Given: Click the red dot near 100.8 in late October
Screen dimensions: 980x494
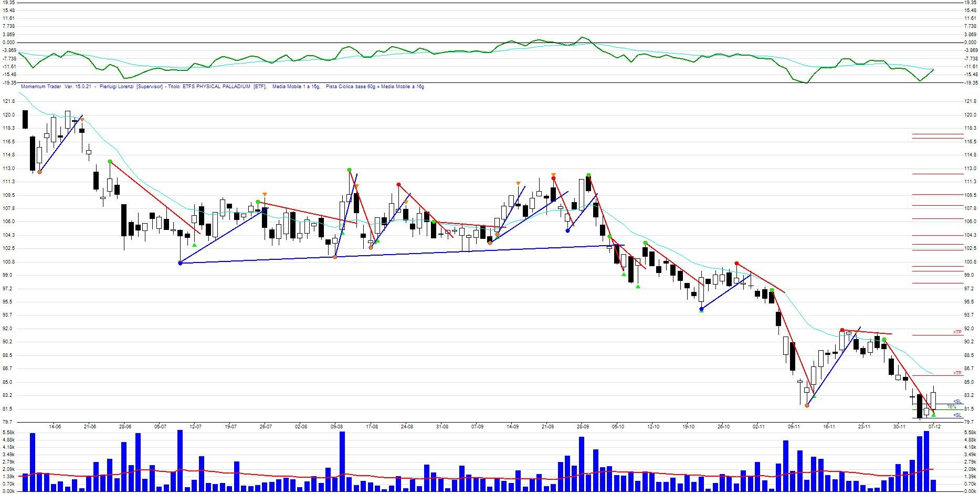Looking at the screenshot, I should [736, 264].
